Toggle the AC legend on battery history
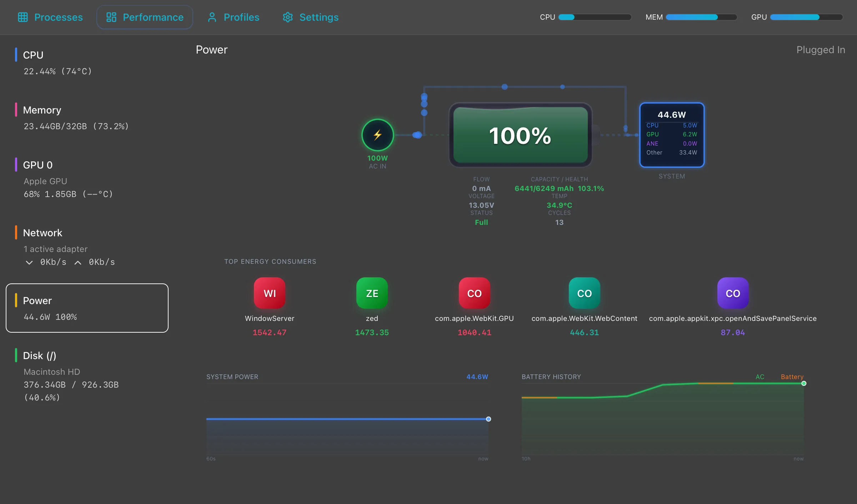 pyautogui.click(x=760, y=377)
